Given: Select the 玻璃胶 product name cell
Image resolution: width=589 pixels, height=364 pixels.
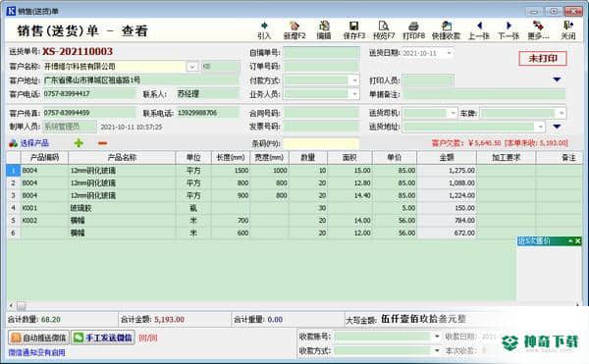Looking at the screenshot, I should [x=122, y=208].
